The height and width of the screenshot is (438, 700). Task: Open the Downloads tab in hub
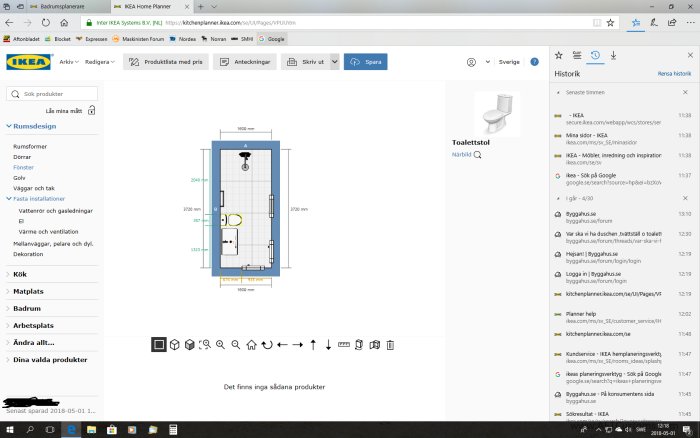point(613,55)
